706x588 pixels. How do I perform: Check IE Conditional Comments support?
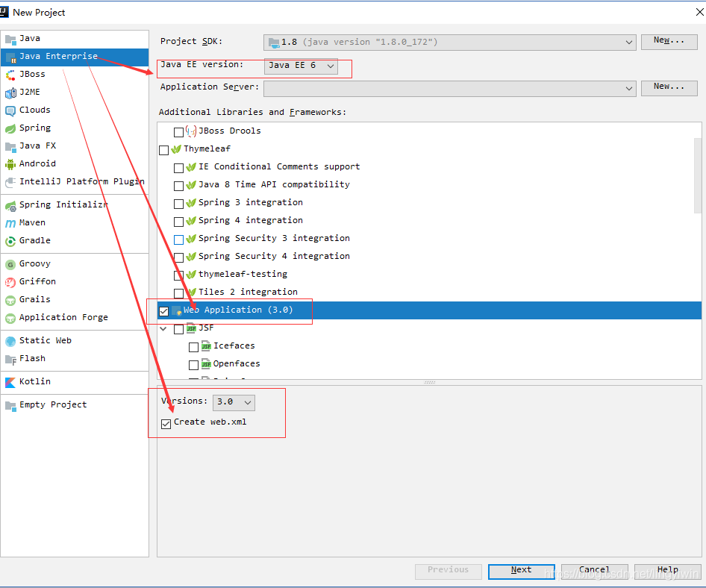[179, 168]
